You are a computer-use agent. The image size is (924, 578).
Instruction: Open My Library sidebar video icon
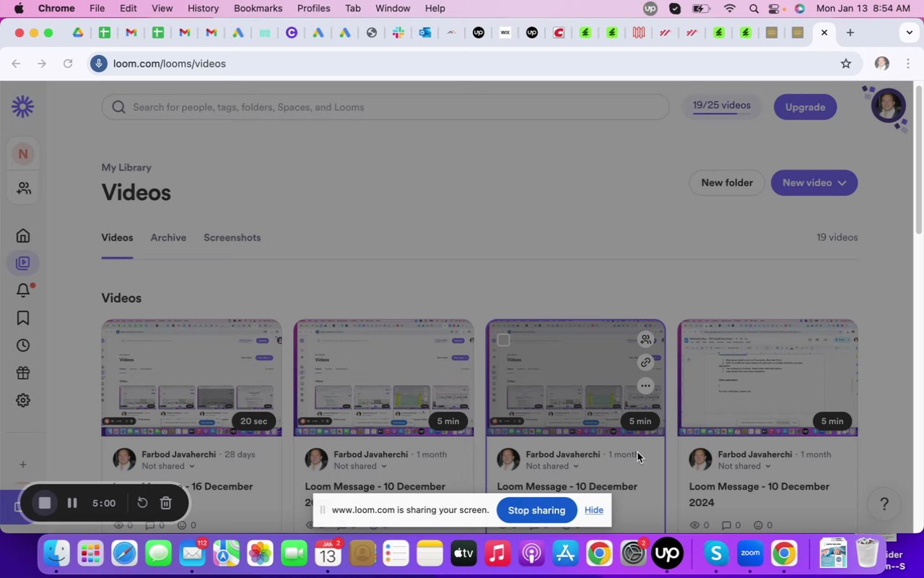click(x=23, y=263)
